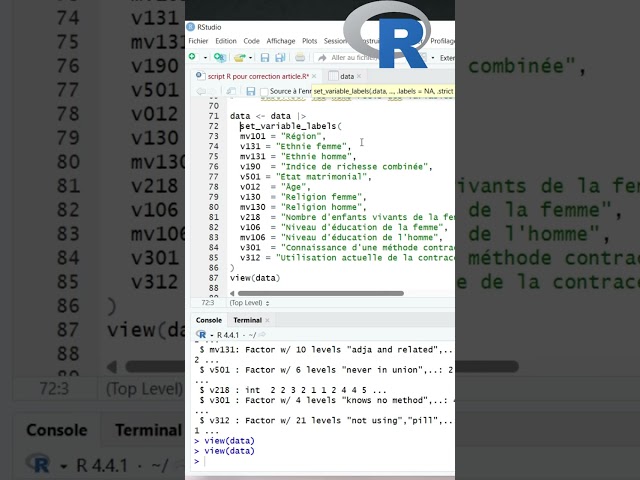Click the "Religion homme" string on line 80

click(321, 207)
